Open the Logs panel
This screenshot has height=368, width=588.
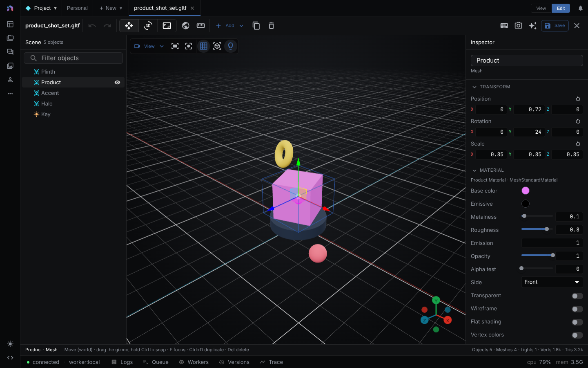pos(122,362)
